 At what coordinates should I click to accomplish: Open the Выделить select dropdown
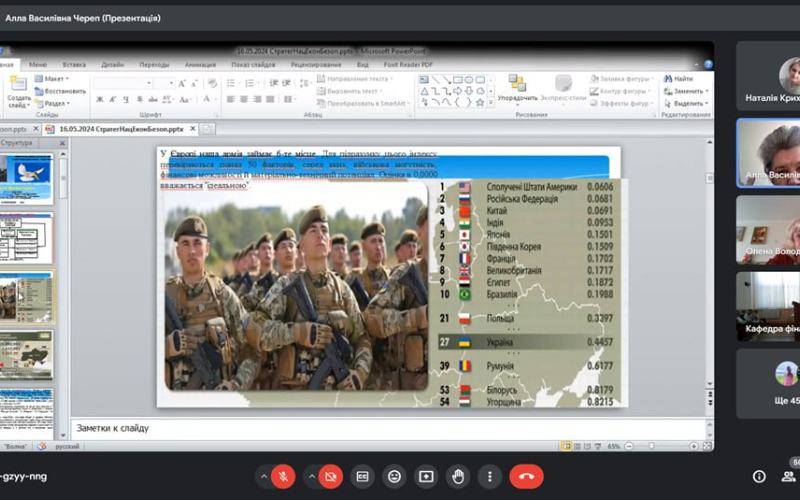pyautogui.click(x=686, y=103)
